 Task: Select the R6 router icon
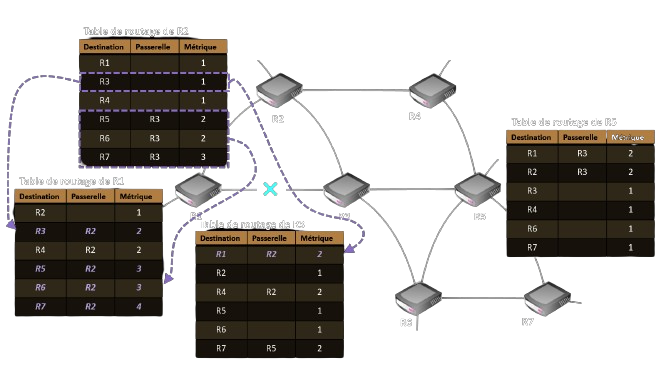click(418, 298)
